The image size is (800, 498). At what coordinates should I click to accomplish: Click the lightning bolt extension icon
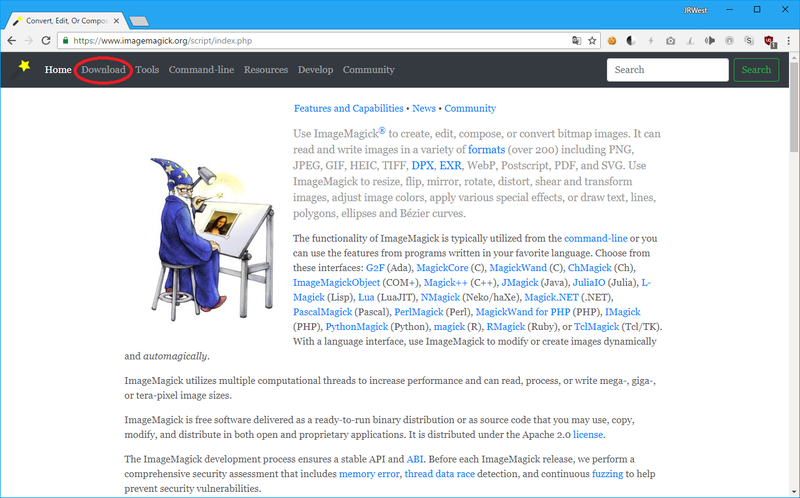point(651,41)
